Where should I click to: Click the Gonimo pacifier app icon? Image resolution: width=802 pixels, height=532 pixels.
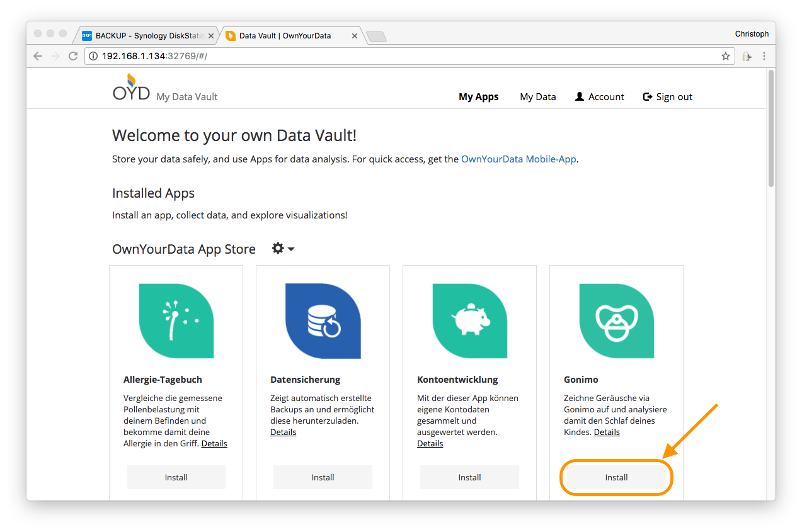(x=617, y=320)
